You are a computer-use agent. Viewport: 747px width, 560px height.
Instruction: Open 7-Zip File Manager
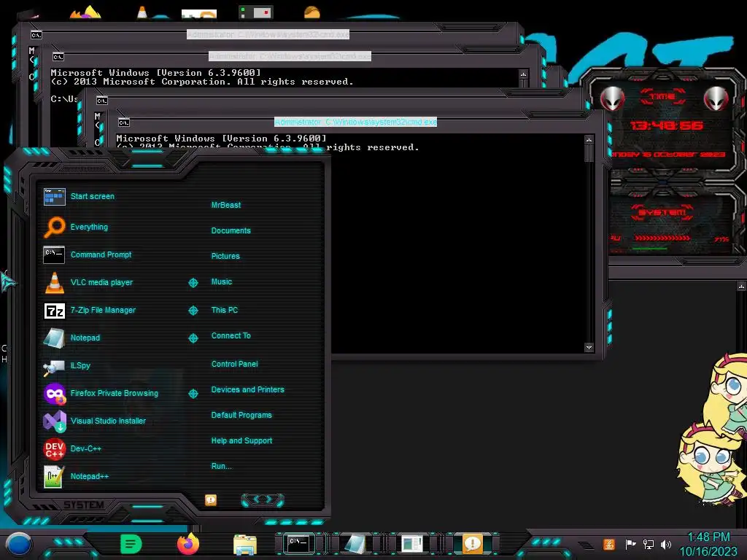click(90, 310)
